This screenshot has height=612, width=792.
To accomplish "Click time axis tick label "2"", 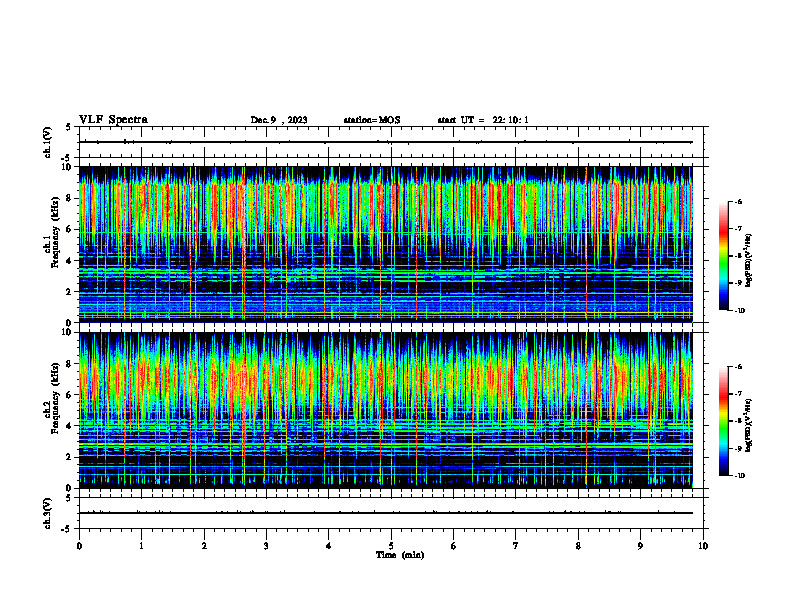I will coord(204,546).
